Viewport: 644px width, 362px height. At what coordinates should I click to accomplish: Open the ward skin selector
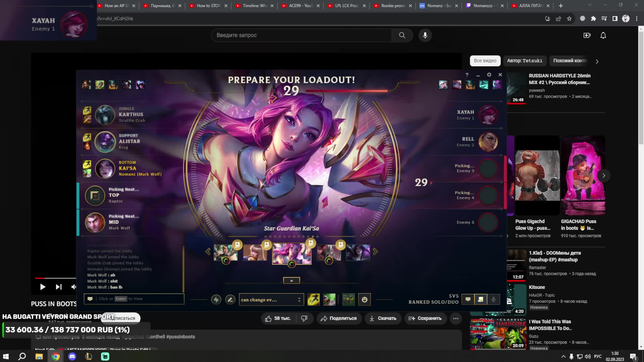point(348,299)
